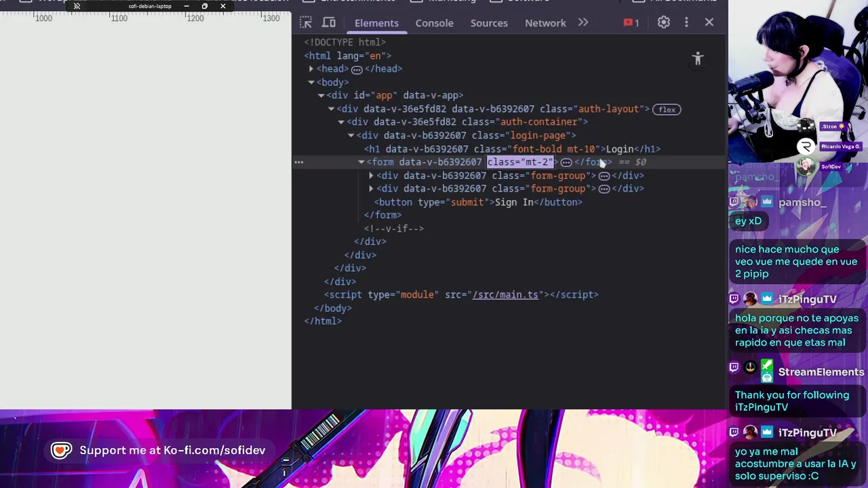Collapse the div id="app" node
The width and height of the screenshot is (868, 488).
point(321,96)
